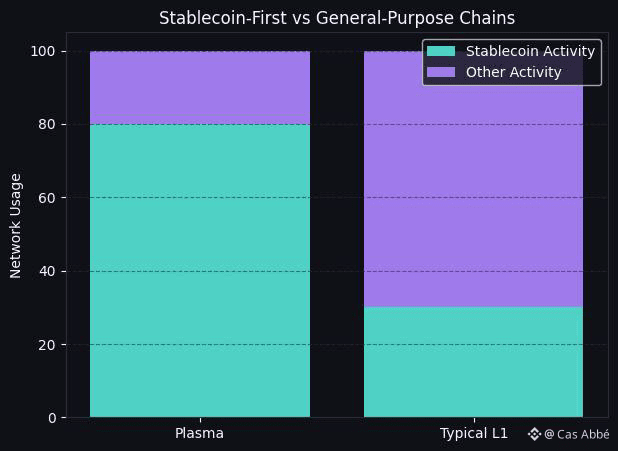Viewport: 618px width, 451px height.
Task: Click Typical L1's teal stablecoin segment
Action: tap(473, 361)
